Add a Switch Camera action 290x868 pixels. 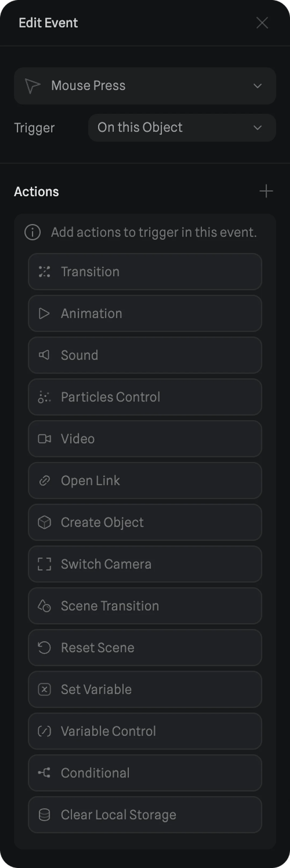coord(145,564)
